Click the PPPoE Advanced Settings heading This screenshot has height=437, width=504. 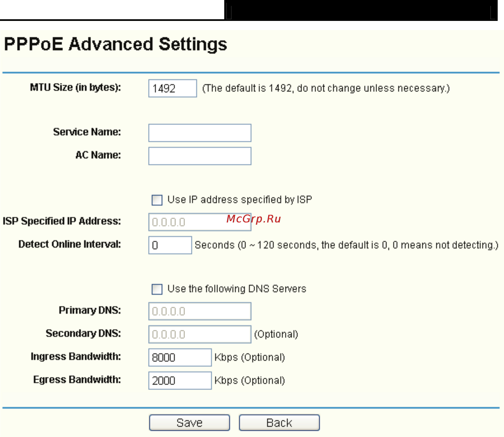coord(116,44)
